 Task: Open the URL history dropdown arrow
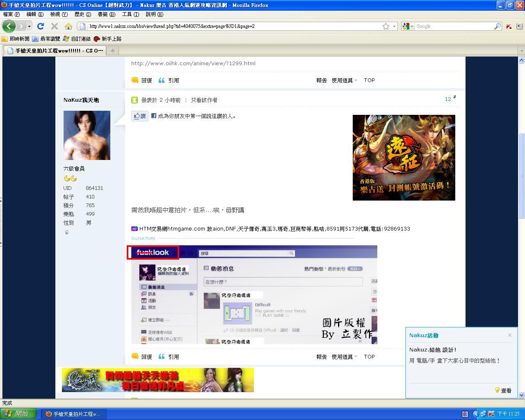point(394,26)
